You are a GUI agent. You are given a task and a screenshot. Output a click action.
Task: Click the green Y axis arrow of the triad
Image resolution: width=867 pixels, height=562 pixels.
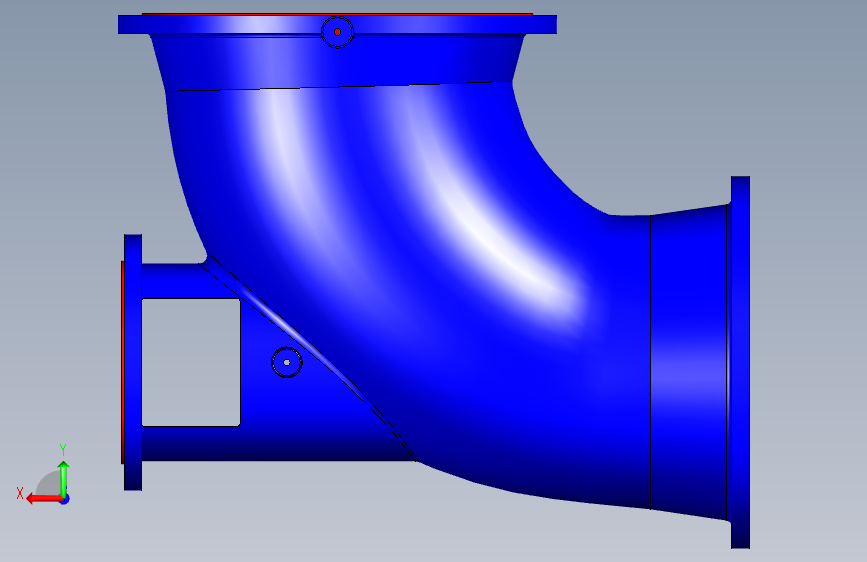64,478
